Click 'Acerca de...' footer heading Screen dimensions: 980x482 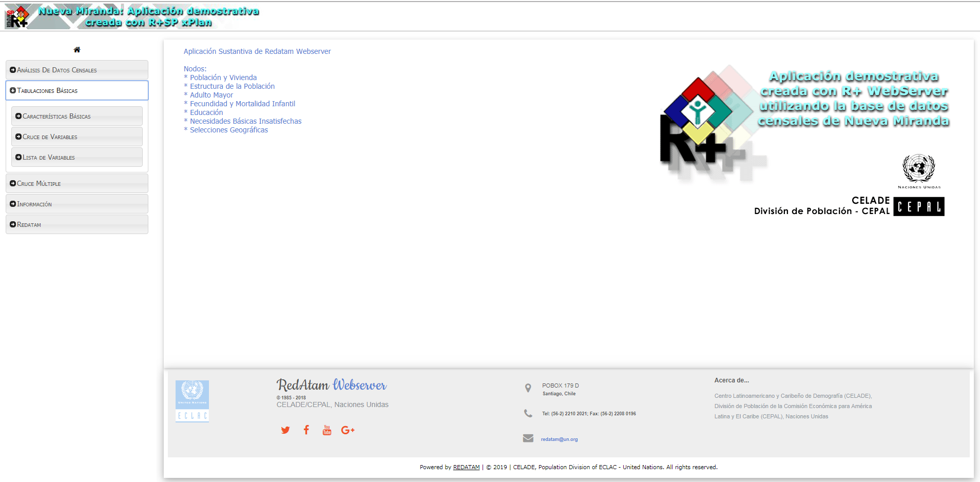point(732,380)
